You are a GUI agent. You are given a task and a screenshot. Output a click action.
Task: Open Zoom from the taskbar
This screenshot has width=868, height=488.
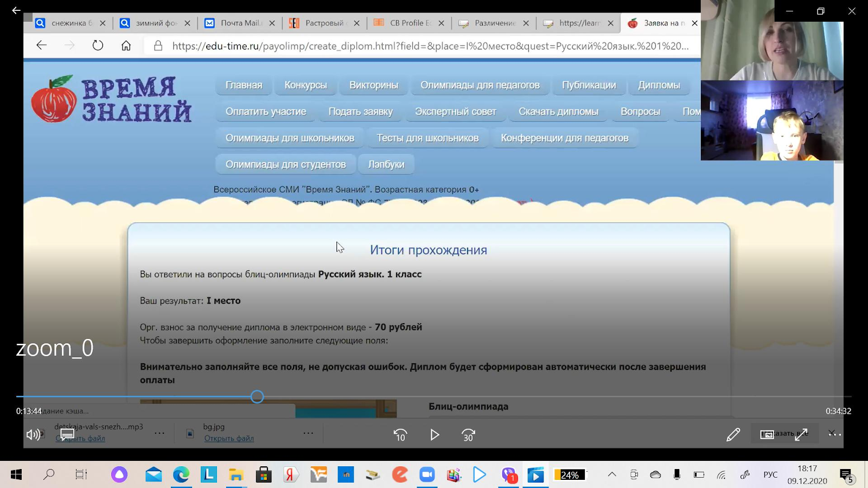(427, 474)
